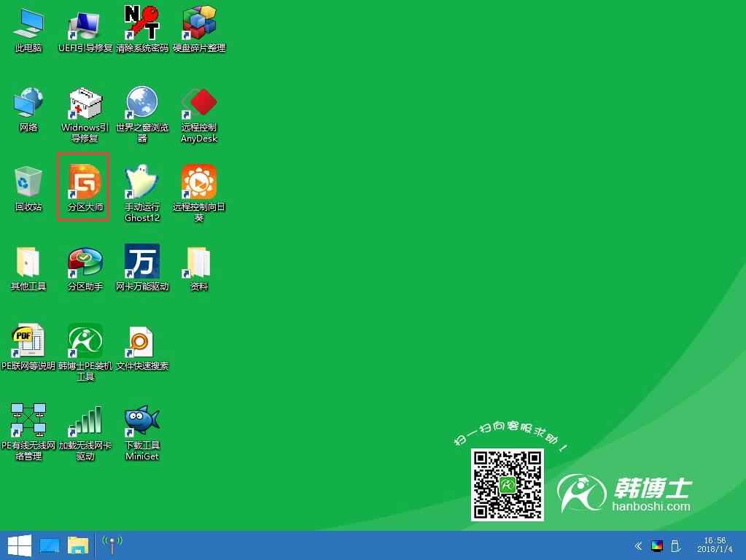
Task: Open 文件快速搜索 file search tool
Action: [x=141, y=343]
